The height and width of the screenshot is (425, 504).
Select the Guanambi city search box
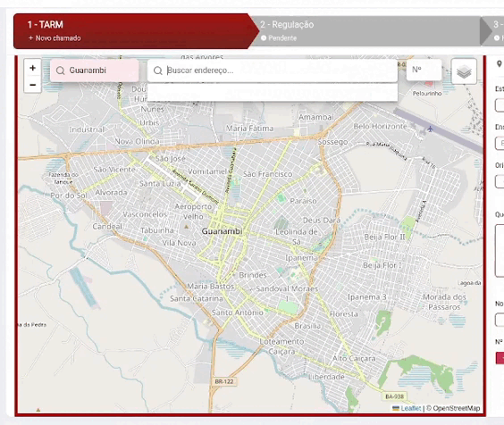(x=95, y=71)
